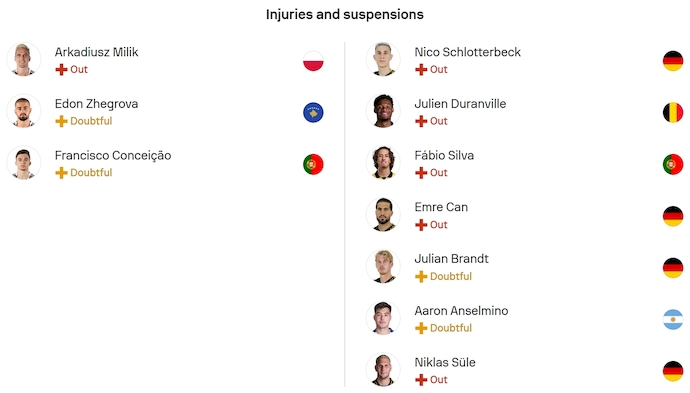Image resolution: width=690 pixels, height=393 pixels.
Task: Open Nico Schlotterbeck player name link
Action: click(x=467, y=52)
